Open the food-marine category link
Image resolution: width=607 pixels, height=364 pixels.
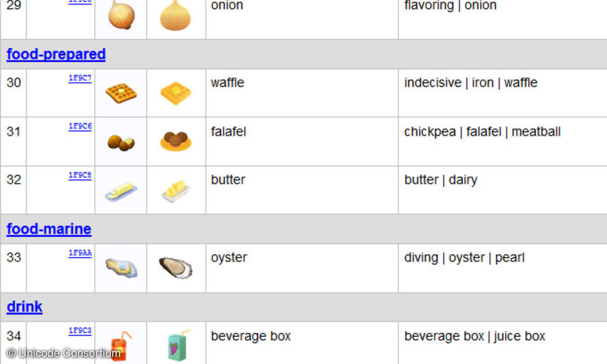pyautogui.click(x=49, y=229)
